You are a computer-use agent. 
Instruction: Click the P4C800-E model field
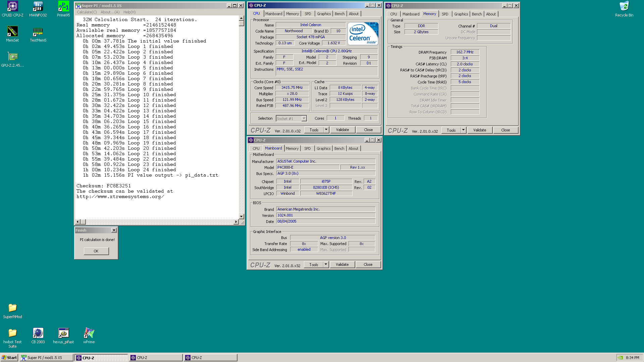(x=307, y=167)
